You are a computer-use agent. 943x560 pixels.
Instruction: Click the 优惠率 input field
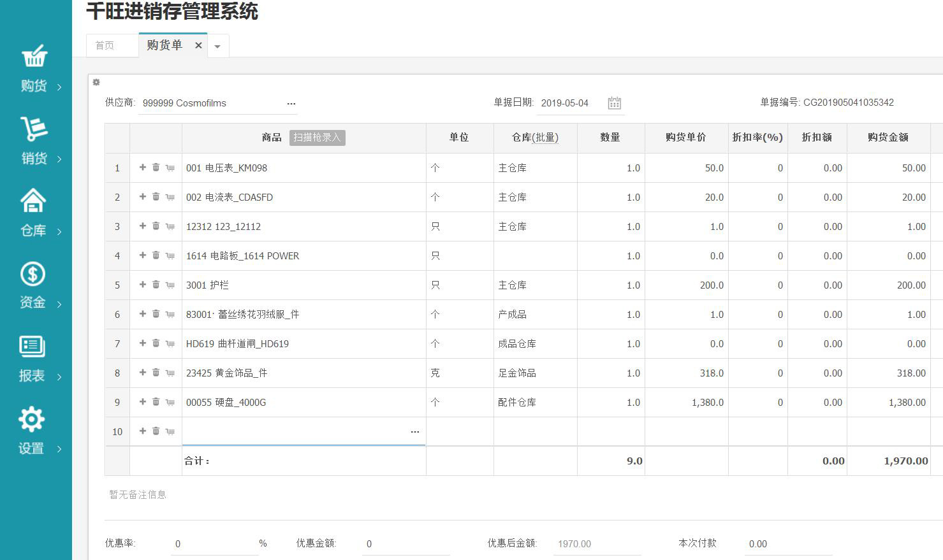(x=214, y=544)
